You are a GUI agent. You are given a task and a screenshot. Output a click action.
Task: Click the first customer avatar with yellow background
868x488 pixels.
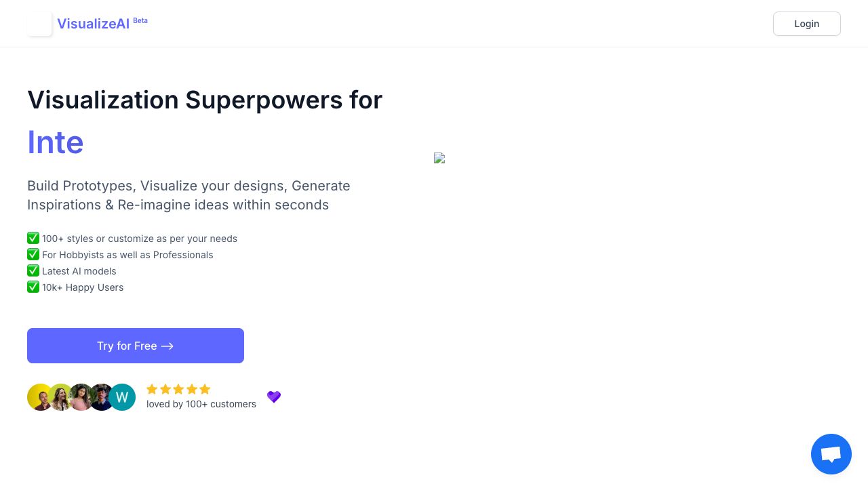pyautogui.click(x=39, y=397)
